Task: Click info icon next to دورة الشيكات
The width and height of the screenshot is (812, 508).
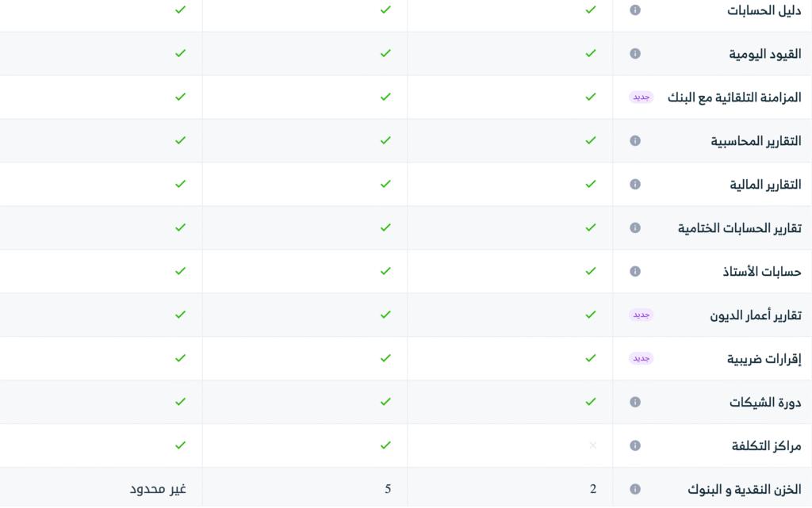Action: 635,403
